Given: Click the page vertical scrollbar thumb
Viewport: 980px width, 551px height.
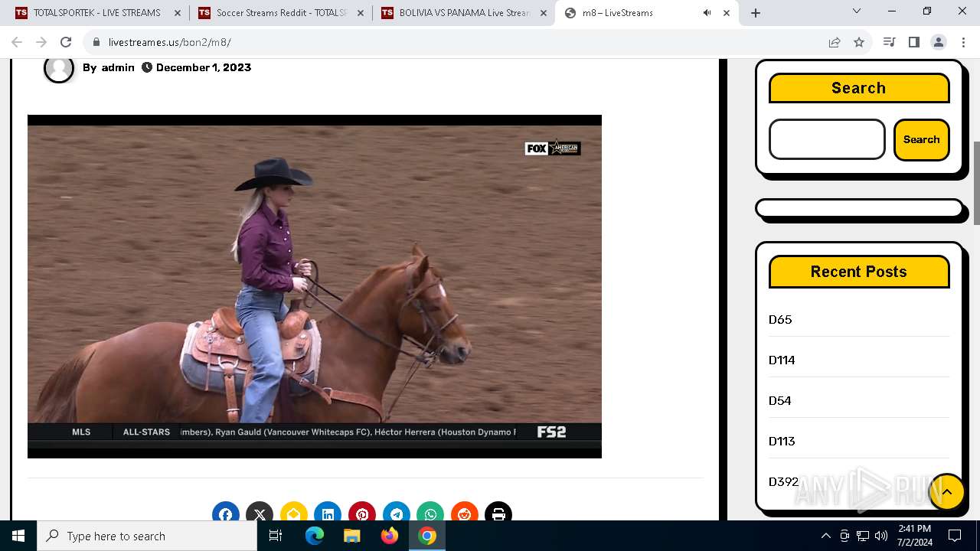Looking at the screenshot, I should 975,182.
